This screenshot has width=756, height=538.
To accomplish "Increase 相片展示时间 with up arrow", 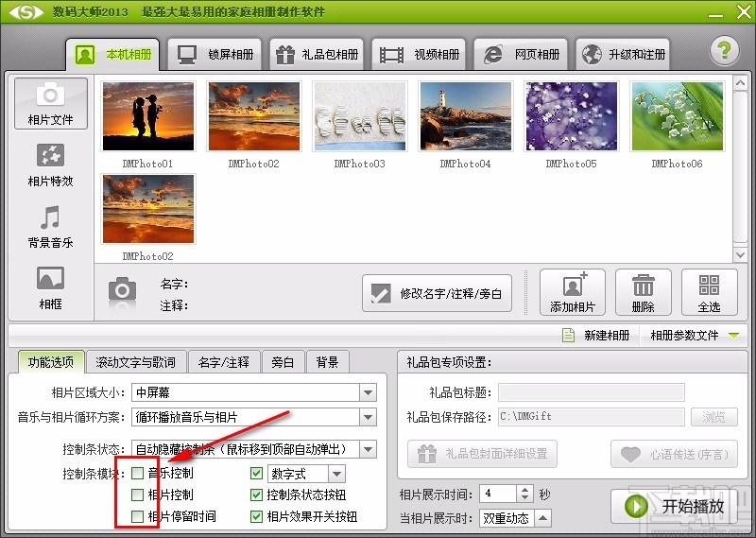I will [x=524, y=489].
